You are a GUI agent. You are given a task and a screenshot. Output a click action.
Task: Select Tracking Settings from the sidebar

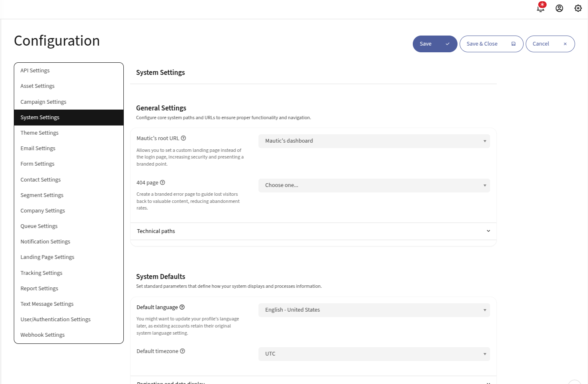click(41, 273)
